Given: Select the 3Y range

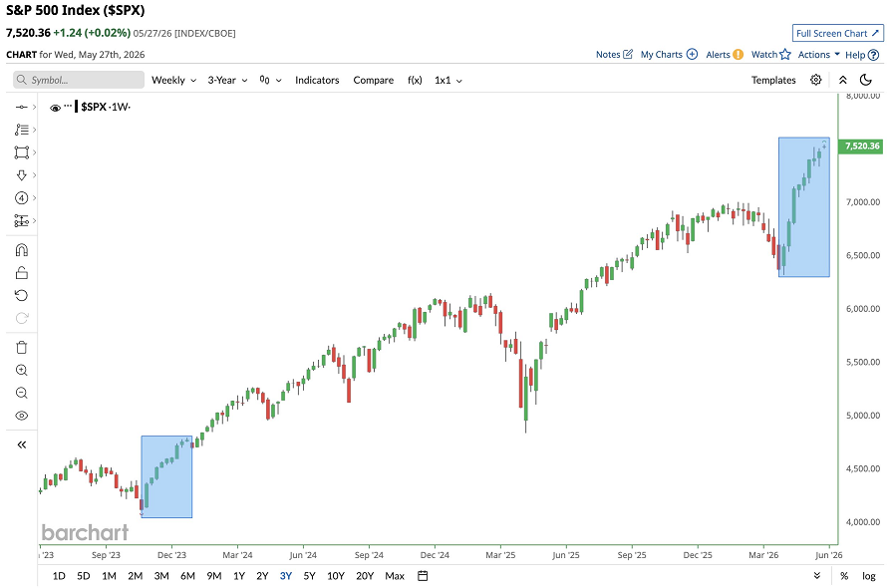Looking at the screenshot, I should pos(286,576).
